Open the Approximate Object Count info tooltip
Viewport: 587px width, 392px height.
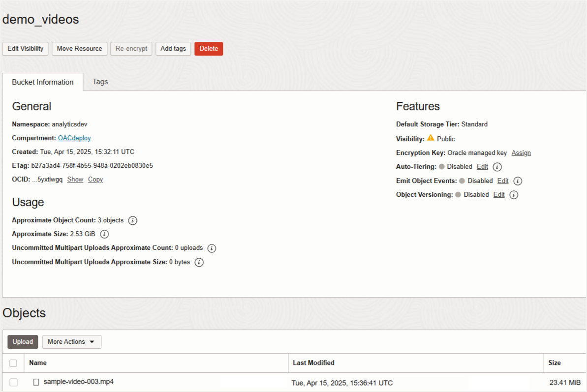pyautogui.click(x=132, y=220)
